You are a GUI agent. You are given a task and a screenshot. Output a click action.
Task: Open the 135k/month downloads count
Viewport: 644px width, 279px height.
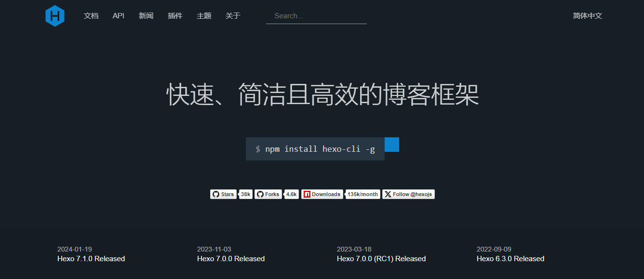[x=362, y=194]
